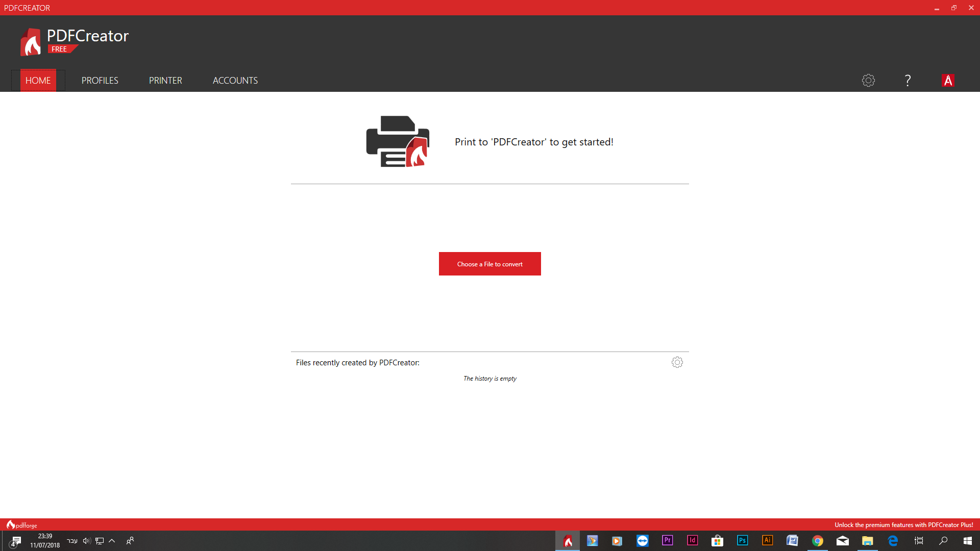Click the pdfforge logo in the status bar
This screenshot has height=551, width=980.
21,525
